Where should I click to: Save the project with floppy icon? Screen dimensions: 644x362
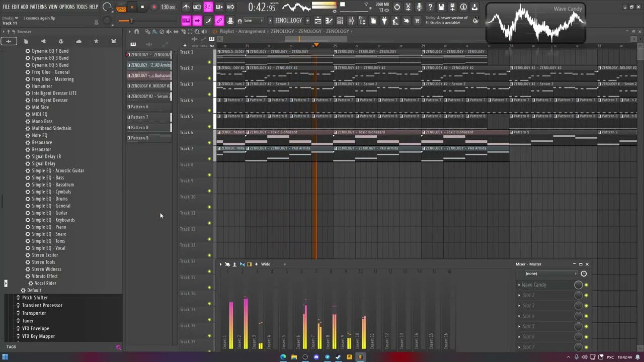[x=441, y=7]
